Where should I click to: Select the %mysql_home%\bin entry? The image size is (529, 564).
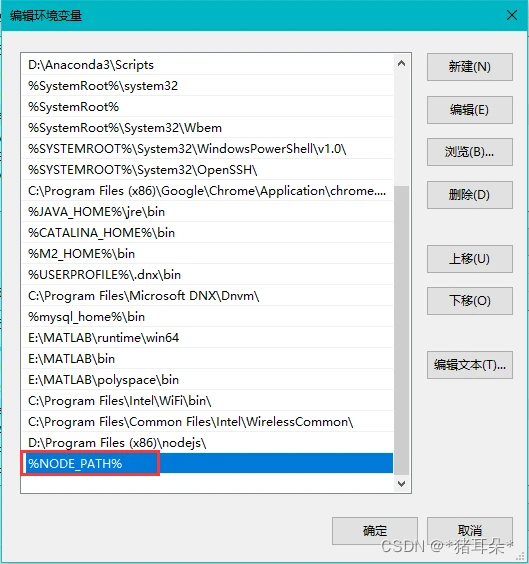208,317
